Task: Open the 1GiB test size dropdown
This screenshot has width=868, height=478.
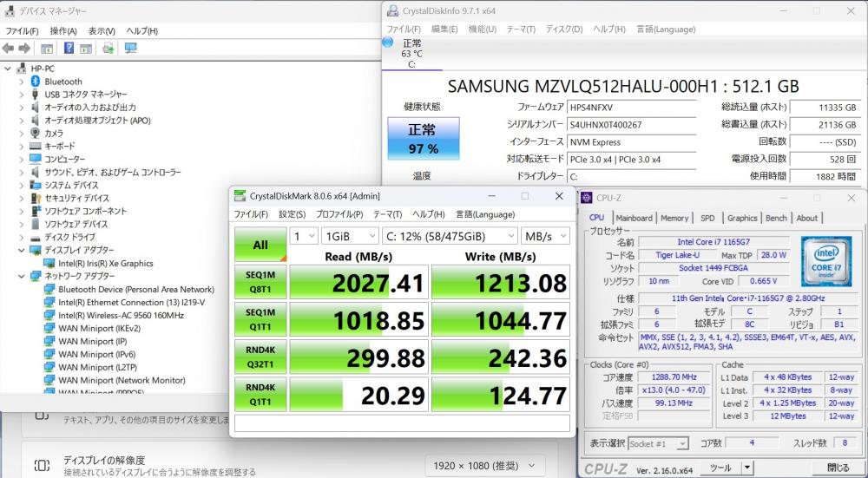Action: (x=350, y=236)
